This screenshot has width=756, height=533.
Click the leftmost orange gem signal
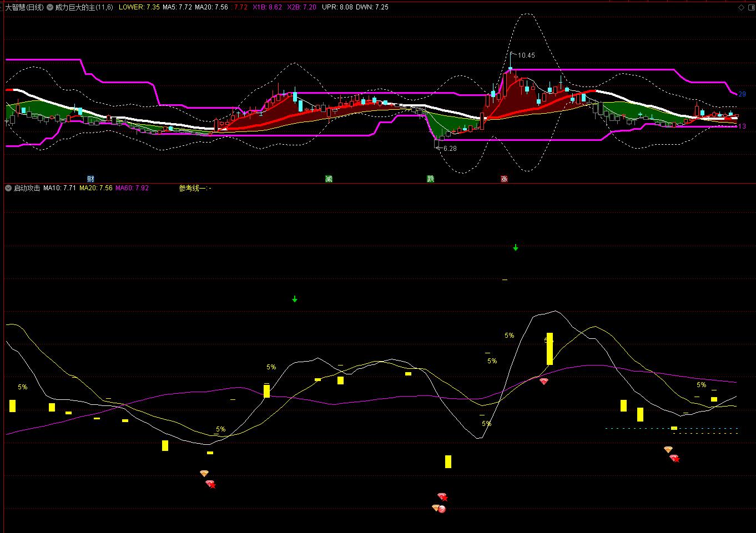point(204,474)
